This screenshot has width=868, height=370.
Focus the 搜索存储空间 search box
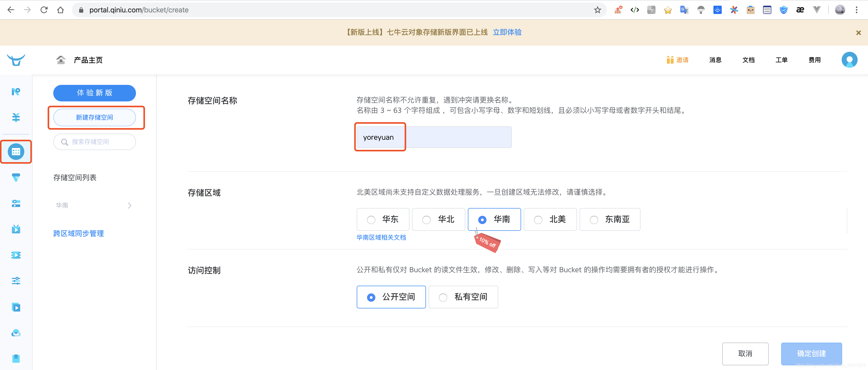(x=94, y=142)
